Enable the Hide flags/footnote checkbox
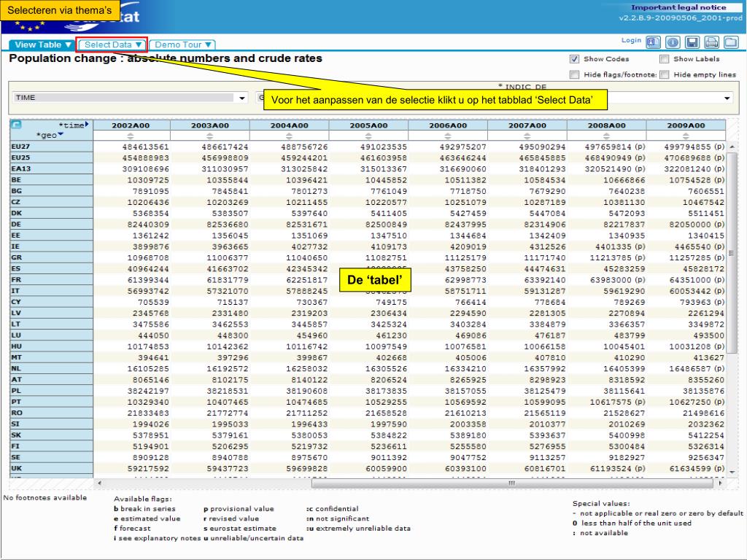Screen dimensions: 747x560 (x=575, y=74)
